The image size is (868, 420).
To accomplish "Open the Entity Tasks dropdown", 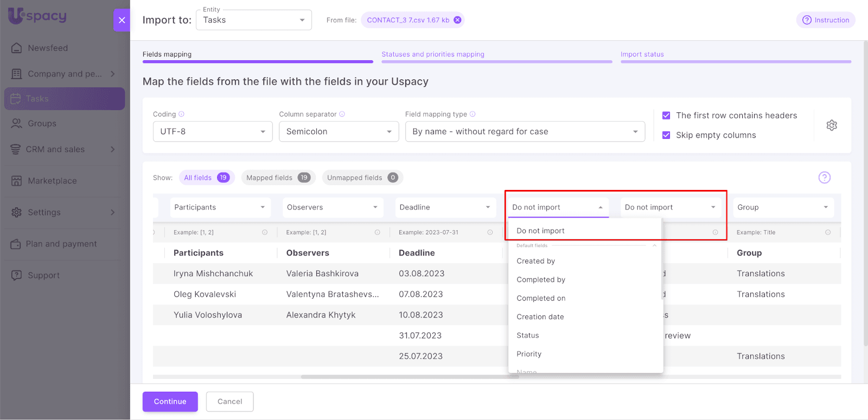I will tap(253, 20).
